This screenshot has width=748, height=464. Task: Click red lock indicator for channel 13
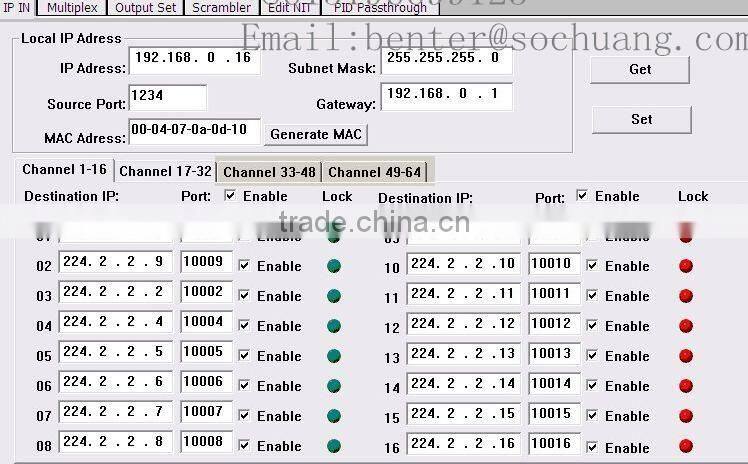click(686, 356)
